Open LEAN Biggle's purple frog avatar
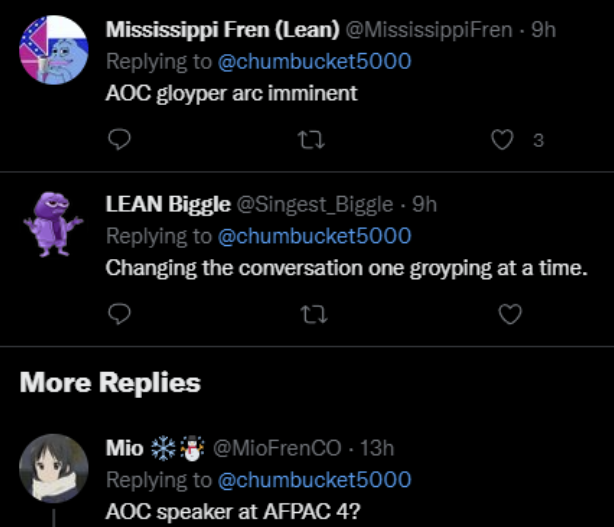Screen dimensions: 614x527 [x=53, y=224]
